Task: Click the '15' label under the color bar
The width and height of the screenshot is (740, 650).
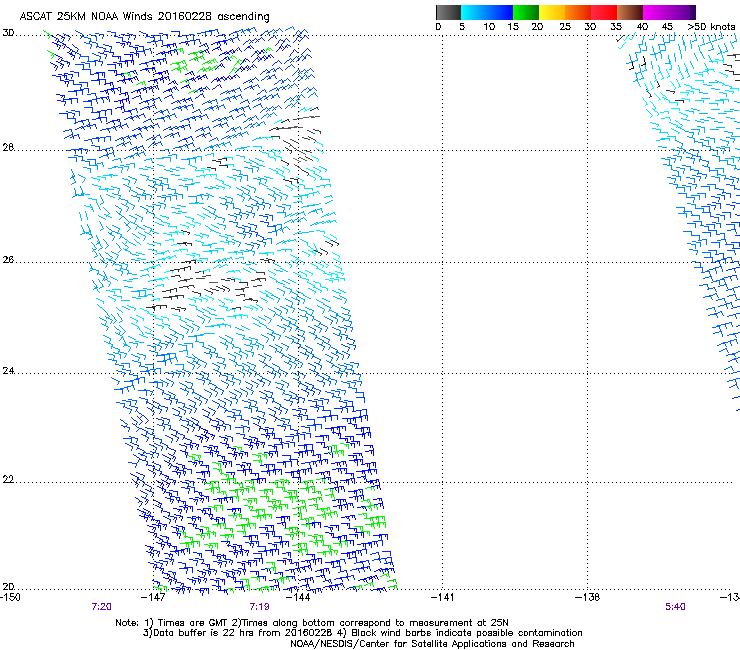Action: point(513,27)
